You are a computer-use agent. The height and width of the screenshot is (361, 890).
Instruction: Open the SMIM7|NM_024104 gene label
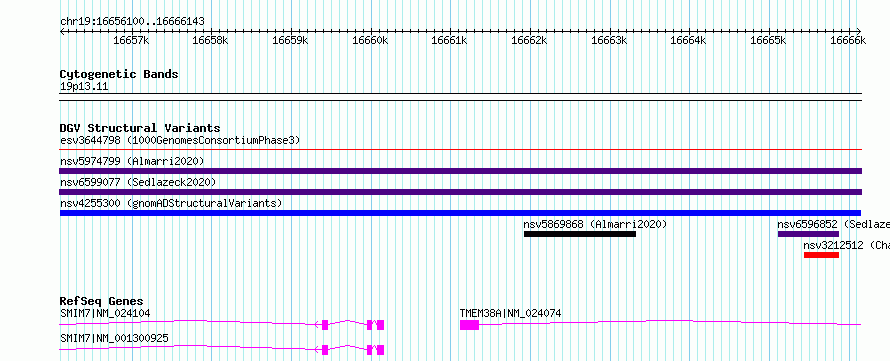click(105, 313)
